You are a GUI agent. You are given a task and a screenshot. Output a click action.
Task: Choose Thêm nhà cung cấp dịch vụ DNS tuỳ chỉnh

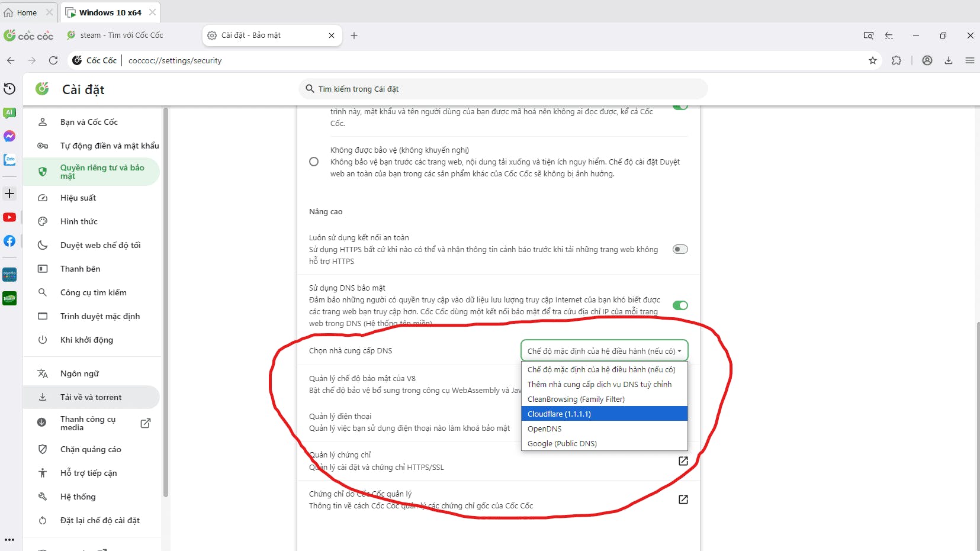coord(605,384)
